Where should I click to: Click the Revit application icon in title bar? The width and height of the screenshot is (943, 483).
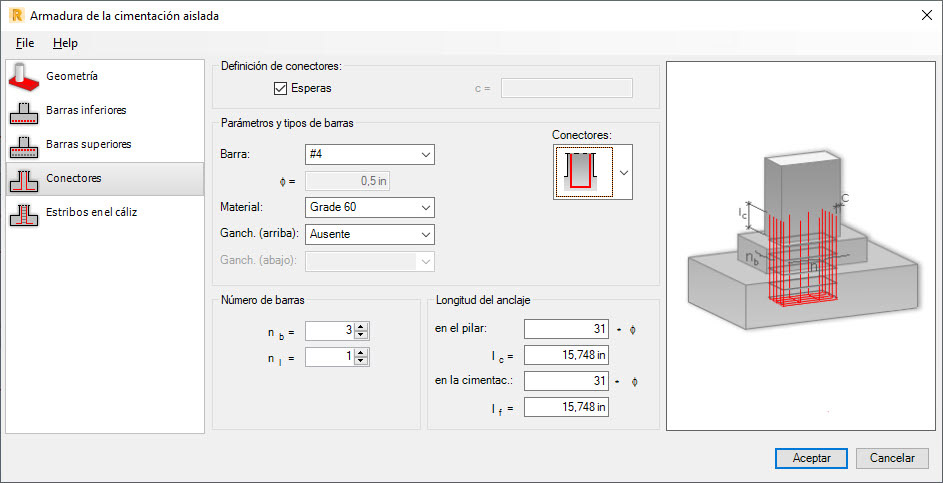coord(14,15)
